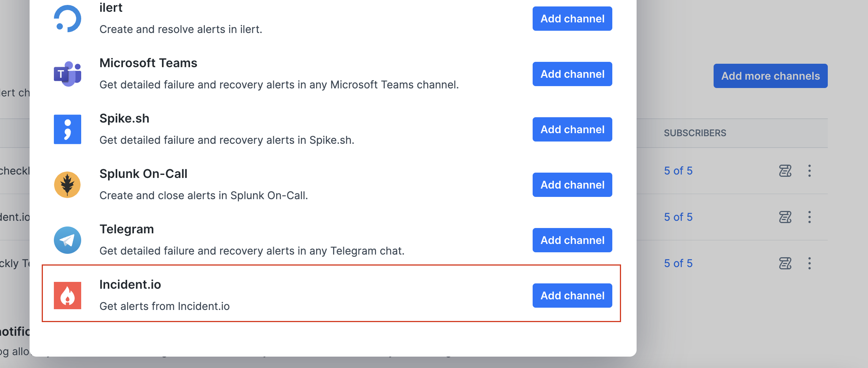Add channel for Splunk On-Call
Screen dimensions: 868x368
pos(572,185)
